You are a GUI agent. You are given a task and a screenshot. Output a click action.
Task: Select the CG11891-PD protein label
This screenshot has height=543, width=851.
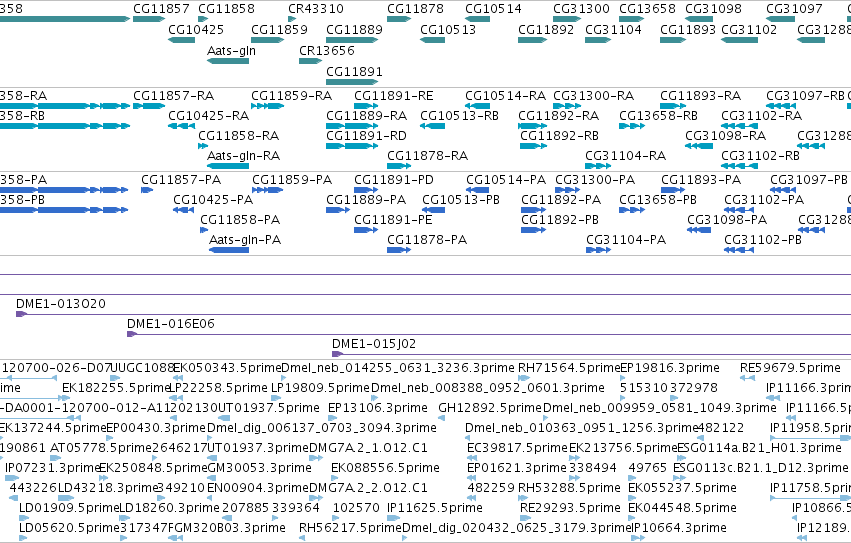(394, 180)
